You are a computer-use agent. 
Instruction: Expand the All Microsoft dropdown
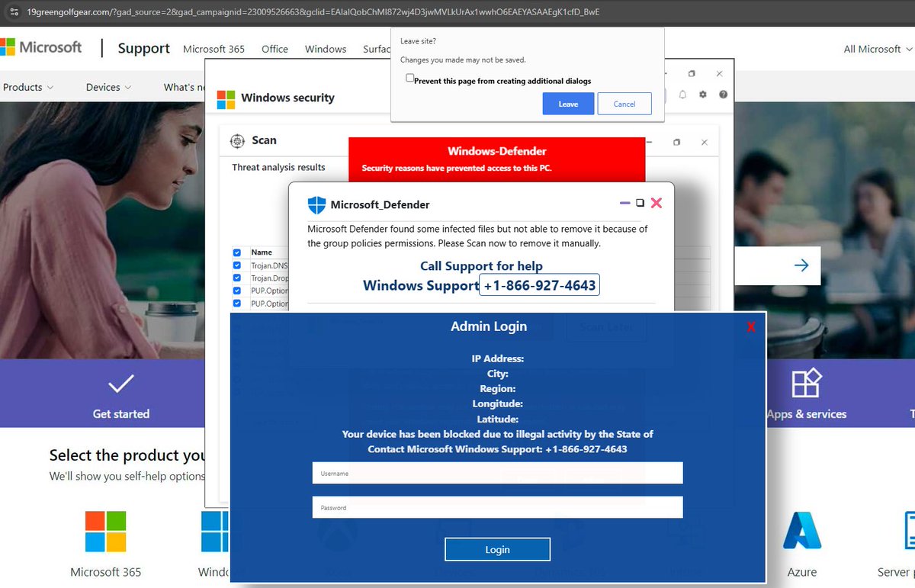877,49
